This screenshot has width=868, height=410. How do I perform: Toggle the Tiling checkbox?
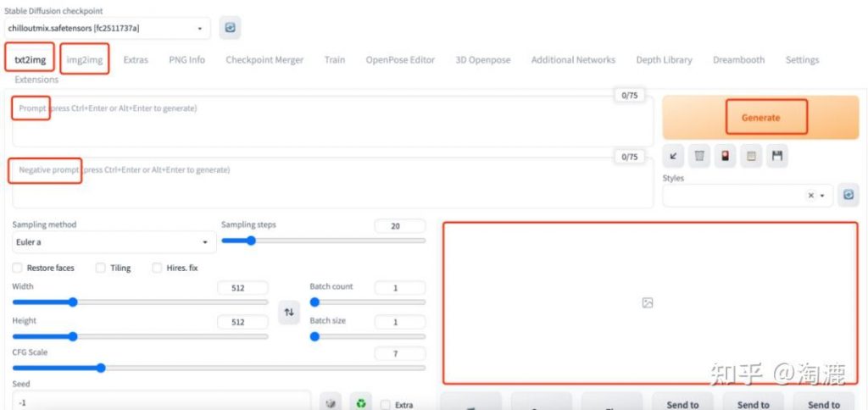[101, 268]
